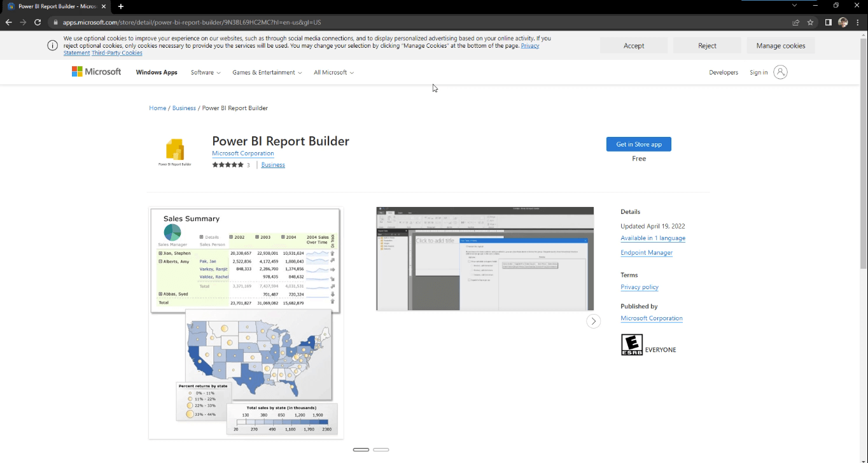Click the ESRB Everyone rating badge
This screenshot has height=463, width=868.
(632, 345)
